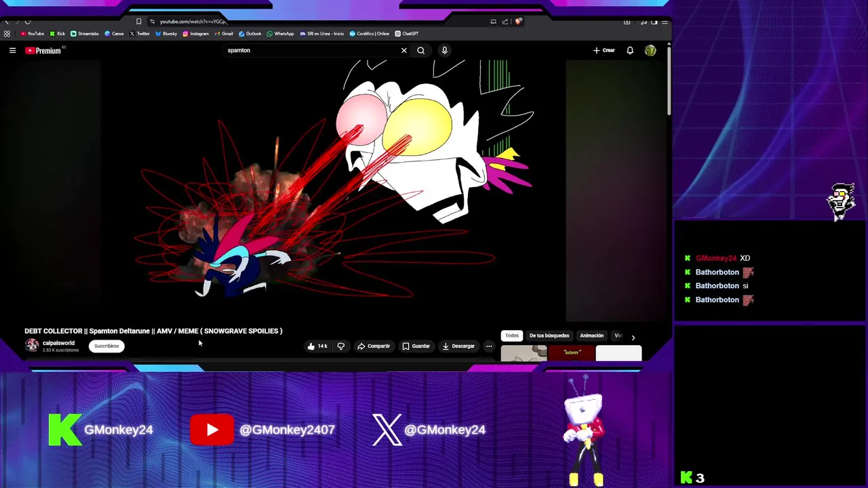Open the Bluesky bookmark
This screenshot has width=868, height=488.
click(x=167, y=34)
